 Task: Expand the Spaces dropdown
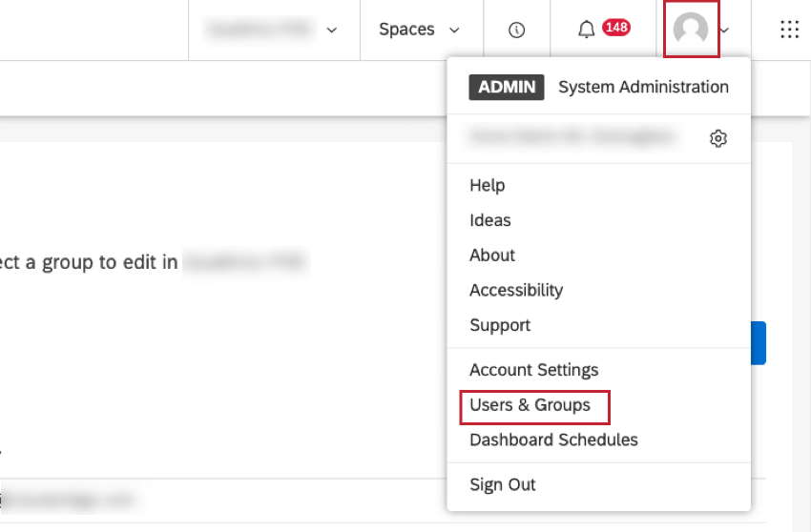[419, 30]
